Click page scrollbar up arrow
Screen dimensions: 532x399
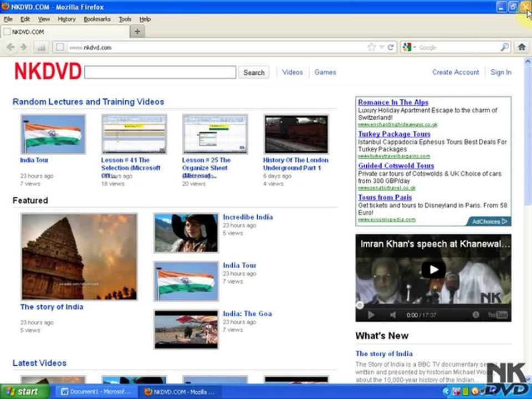coord(528,62)
